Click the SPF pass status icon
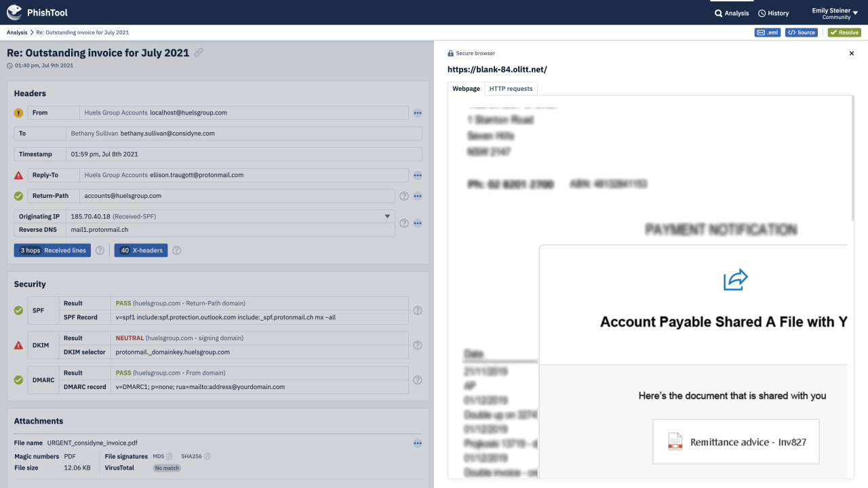This screenshot has height=488, width=868. pos(18,310)
